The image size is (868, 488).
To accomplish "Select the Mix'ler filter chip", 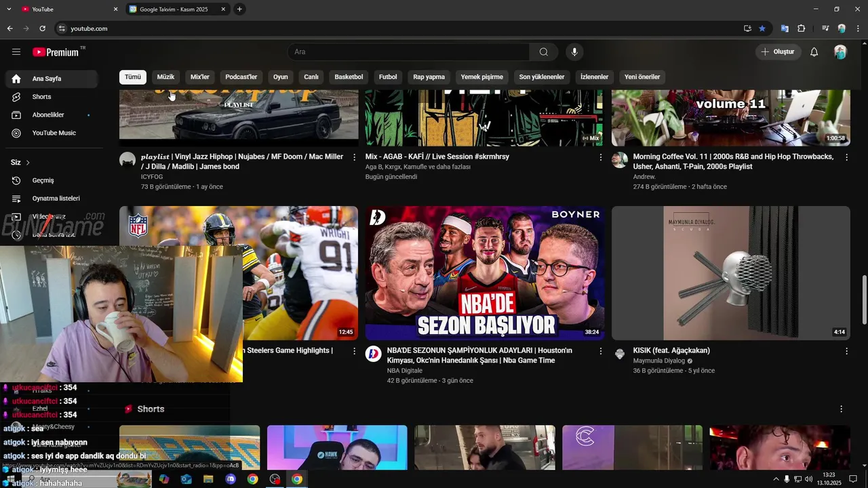I will pyautogui.click(x=200, y=77).
